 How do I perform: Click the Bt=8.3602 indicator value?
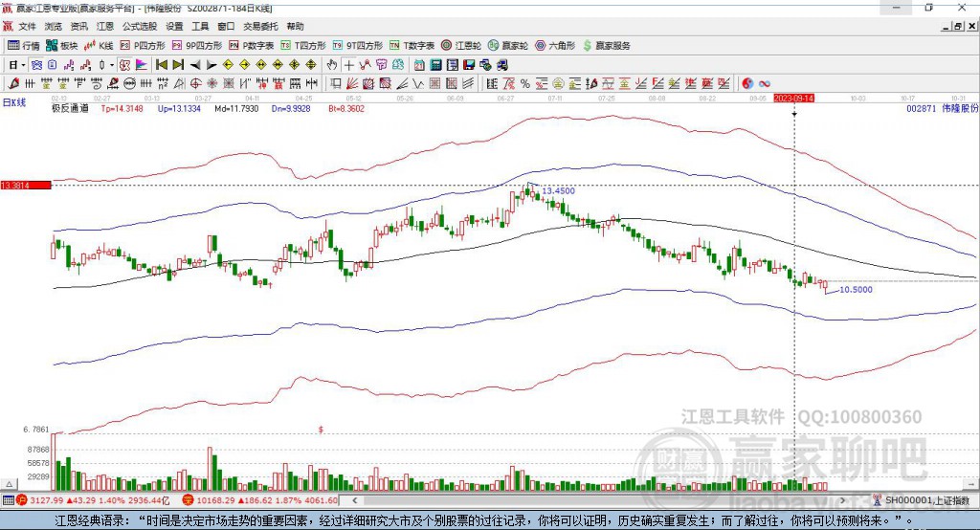(x=346, y=108)
